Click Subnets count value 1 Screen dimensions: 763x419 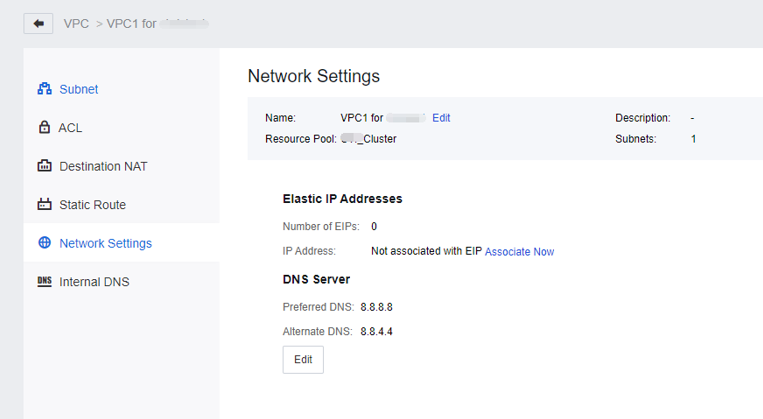coord(693,139)
